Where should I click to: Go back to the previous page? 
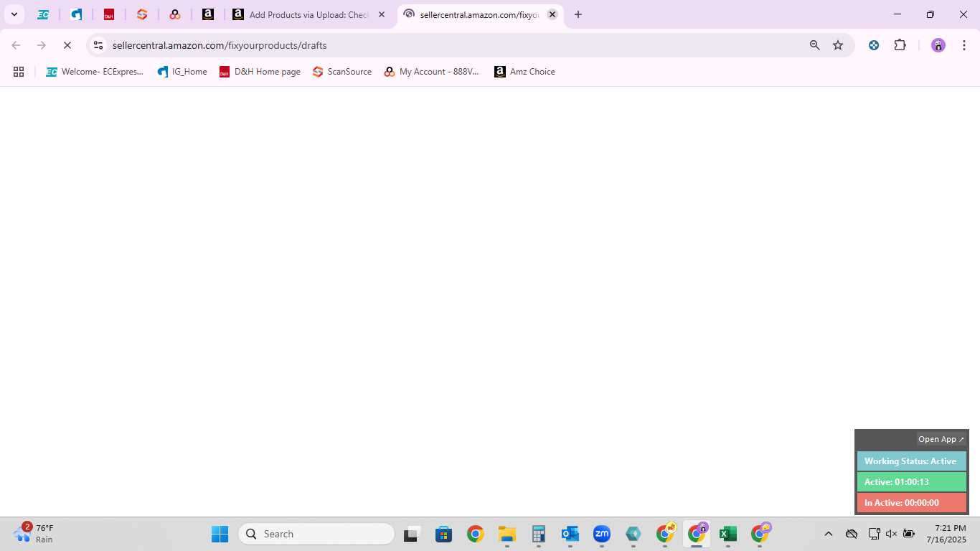16,45
